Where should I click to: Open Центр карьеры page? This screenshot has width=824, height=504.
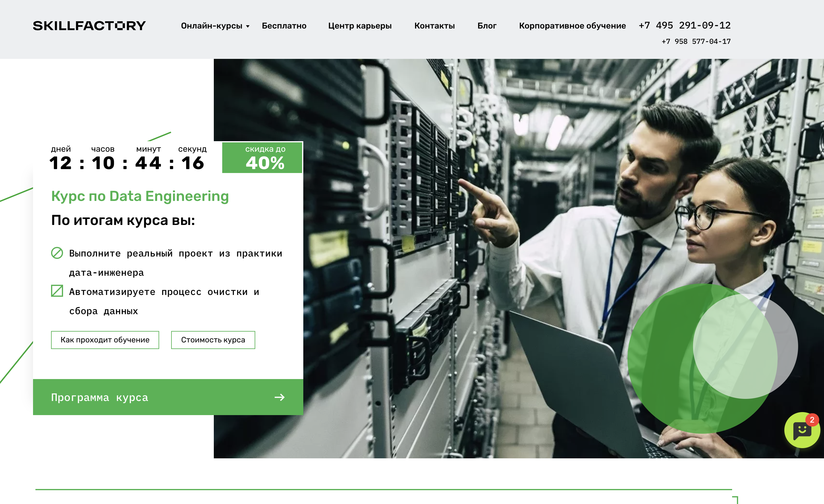[x=359, y=26]
